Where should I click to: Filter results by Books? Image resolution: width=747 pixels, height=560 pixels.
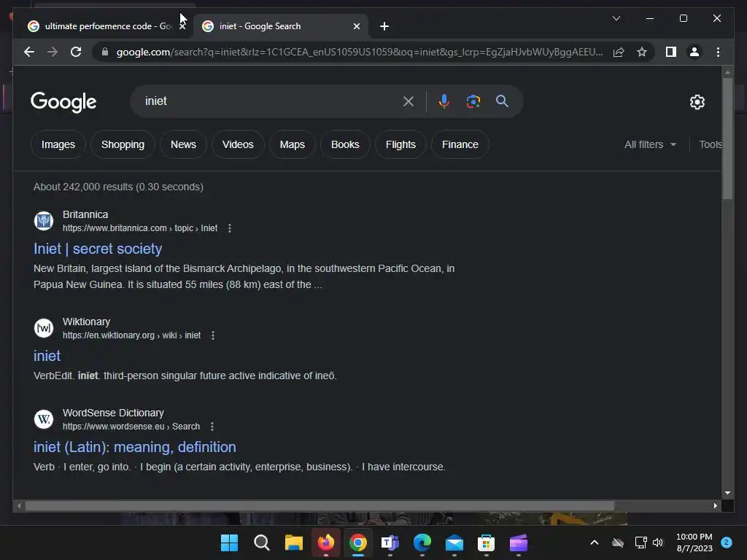coord(345,144)
